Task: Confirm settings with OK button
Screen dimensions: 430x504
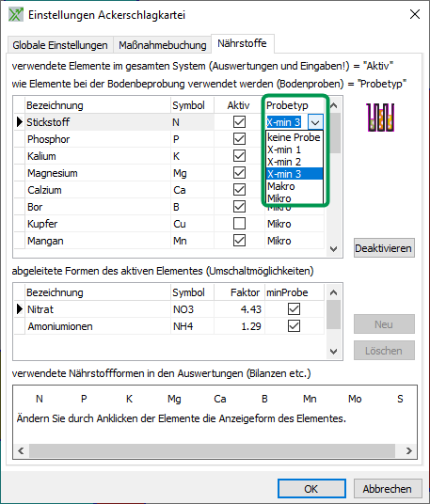Action: (311, 489)
